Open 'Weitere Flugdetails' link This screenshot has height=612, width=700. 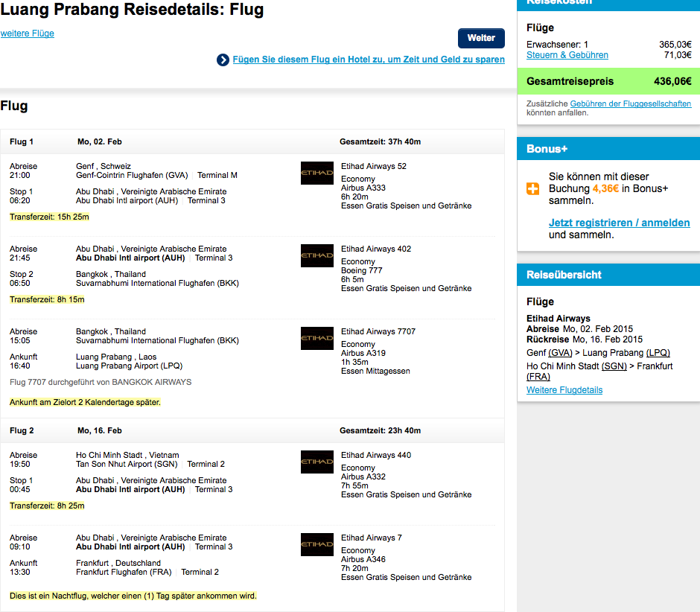pyautogui.click(x=564, y=389)
